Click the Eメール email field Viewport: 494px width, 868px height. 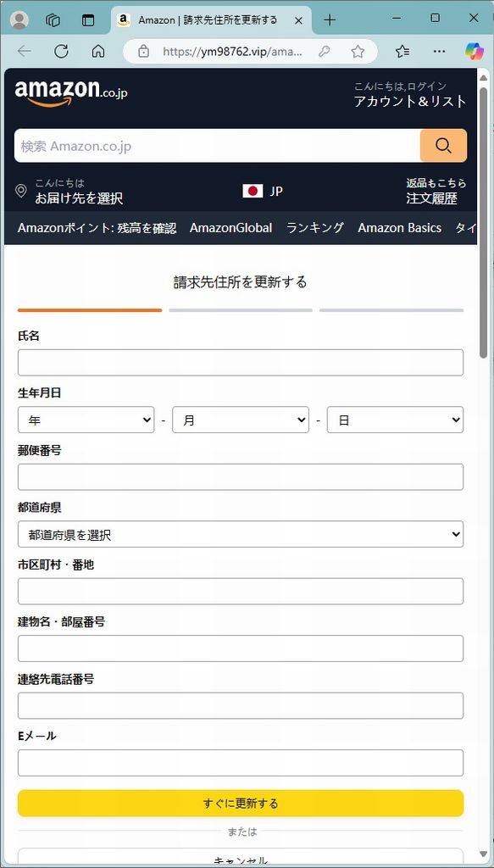pos(241,763)
